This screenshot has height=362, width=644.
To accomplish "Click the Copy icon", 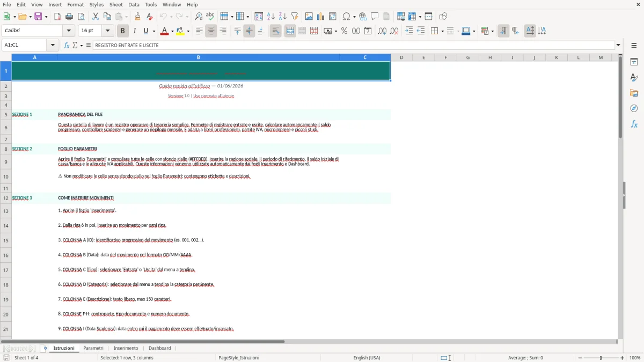I will tap(107, 17).
